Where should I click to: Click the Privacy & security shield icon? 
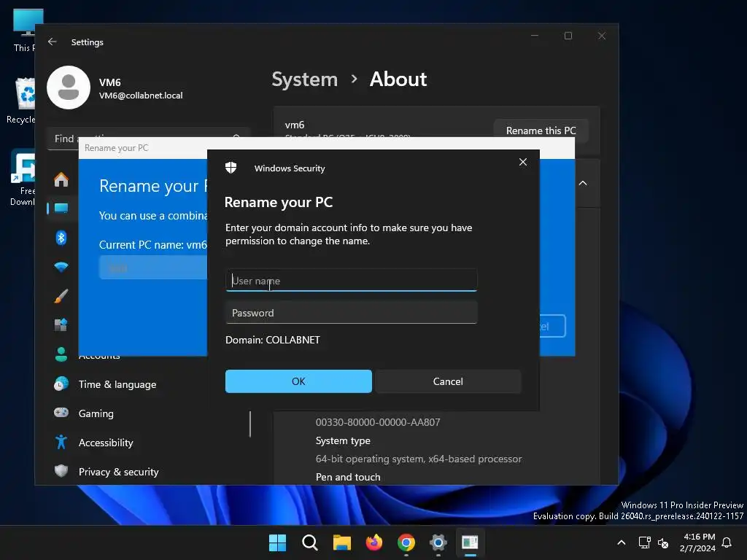61,471
